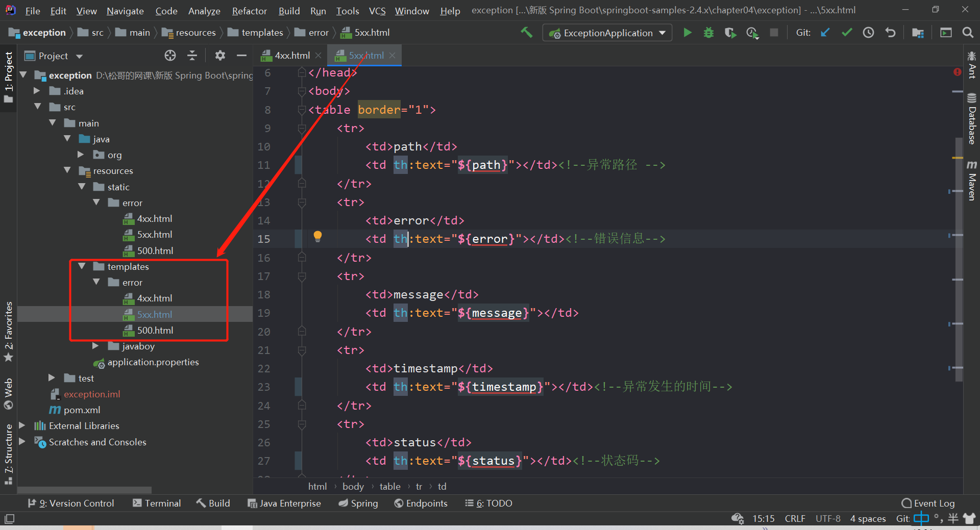Open Project panel settings gear

pos(220,56)
